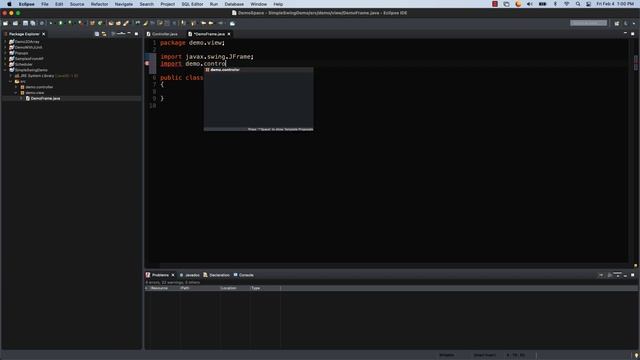Open the Package Explorer view menu
This screenshot has width=640, height=360.
pyautogui.click(x=121, y=34)
